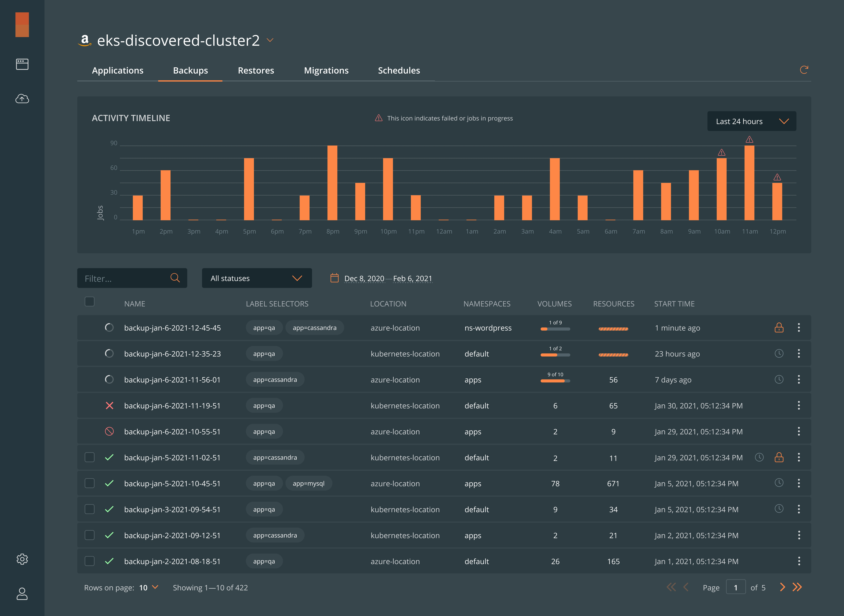This screenshot has height=616, width=844.
Task: Click warning icon above 12pm bar
Action: 777,177
